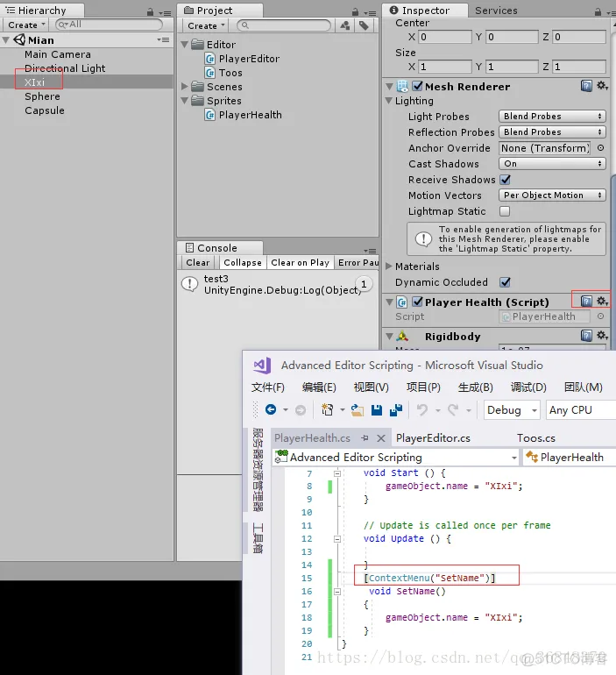The width and height of the screenshot is (616, 675).
Task: Collapse the Sprites folder
Action: [x=185, y=100]
